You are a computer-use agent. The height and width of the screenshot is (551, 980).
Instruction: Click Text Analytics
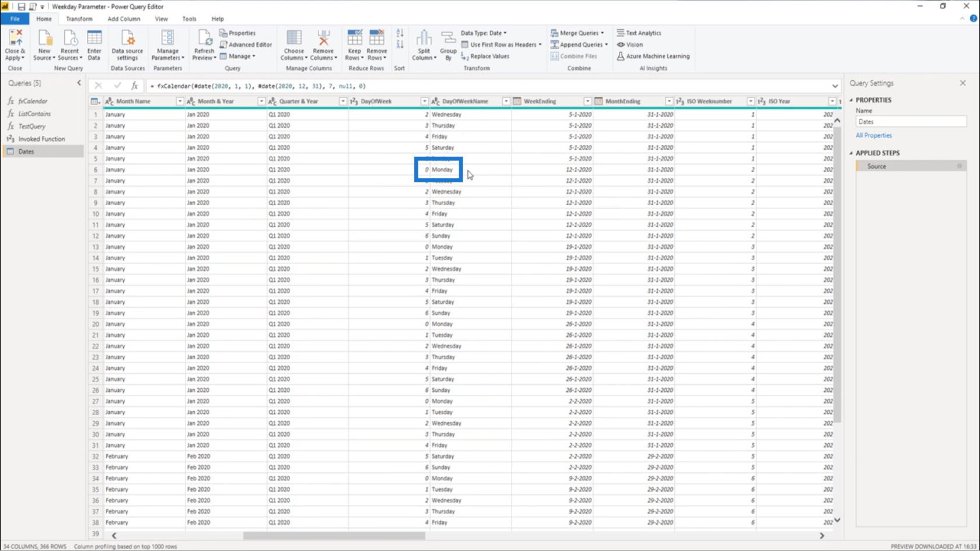(x=639, y=33)
